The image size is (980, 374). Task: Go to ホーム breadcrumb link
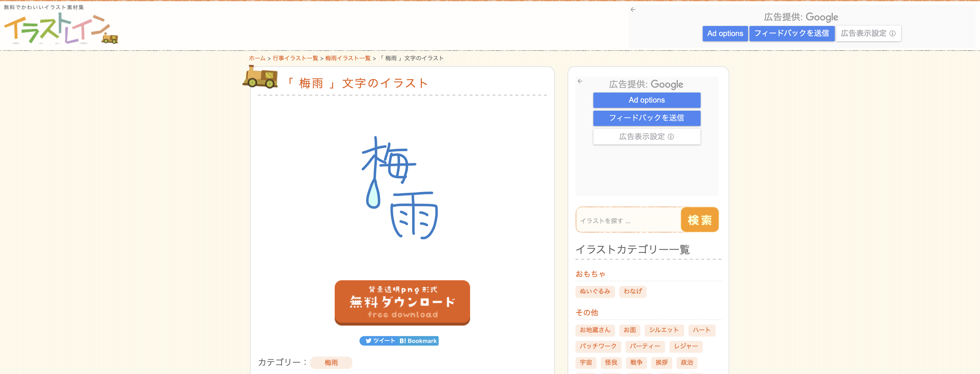point(257,58)
